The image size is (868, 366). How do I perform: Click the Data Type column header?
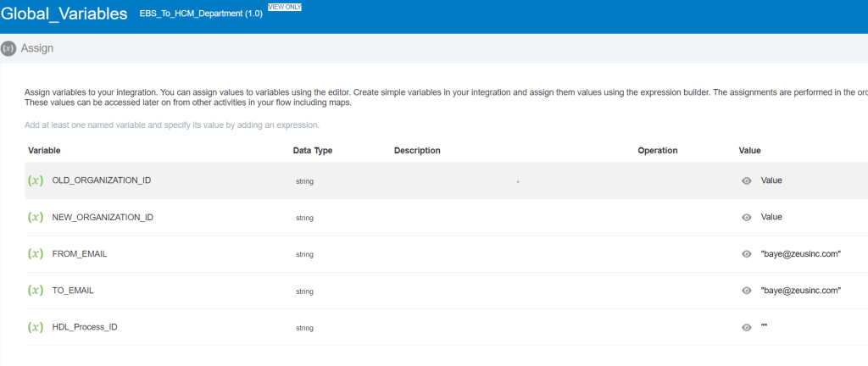click(312, 151)
